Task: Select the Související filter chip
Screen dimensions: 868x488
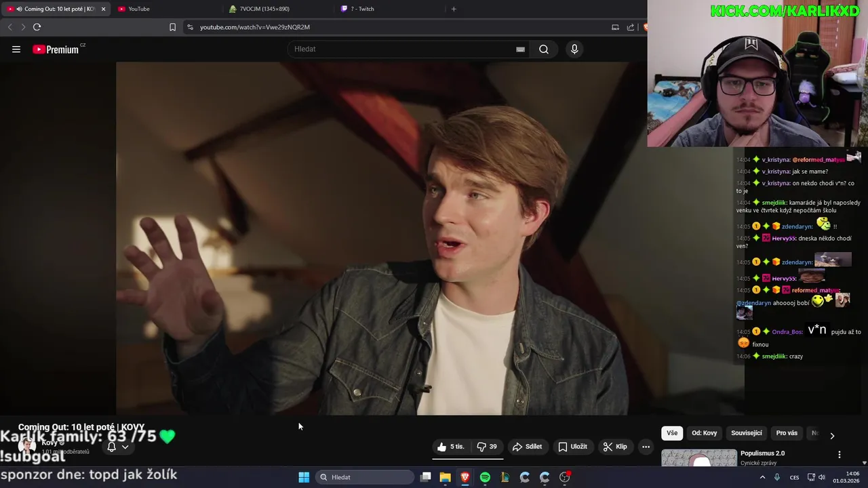Action: [747, 433]
